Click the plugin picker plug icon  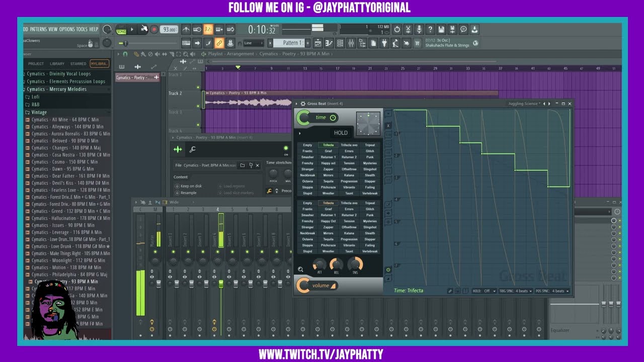tap(384, 43)
